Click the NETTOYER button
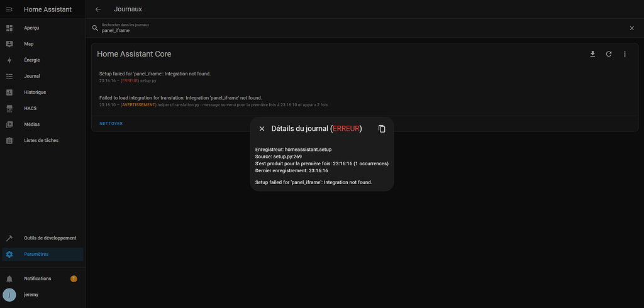Screen dimensions: 644x308 coord(111,124)
